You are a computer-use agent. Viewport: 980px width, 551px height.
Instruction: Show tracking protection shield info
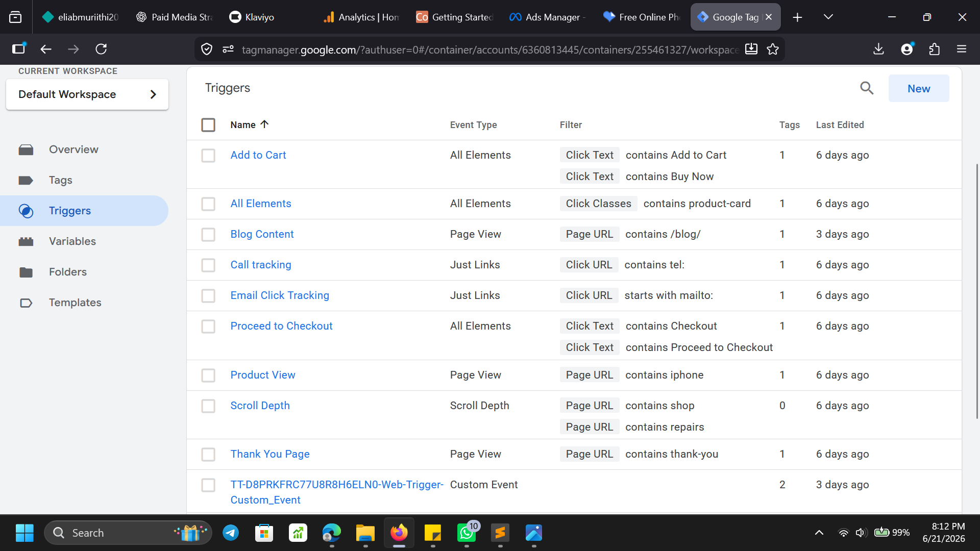[x=207, y=49]
